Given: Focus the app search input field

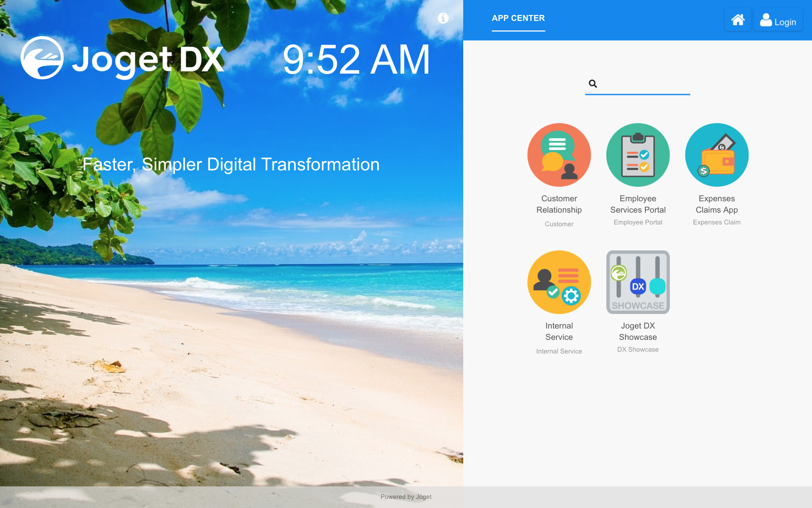Looking at the screenshot, I should [x=644, y=84].
